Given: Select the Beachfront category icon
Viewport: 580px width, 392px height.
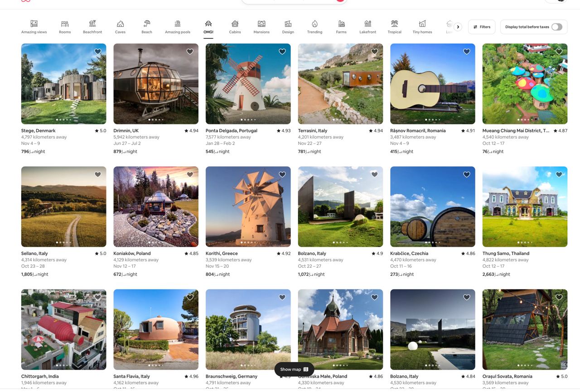Looking at the screenshot, I should click(x=92, y=24).
